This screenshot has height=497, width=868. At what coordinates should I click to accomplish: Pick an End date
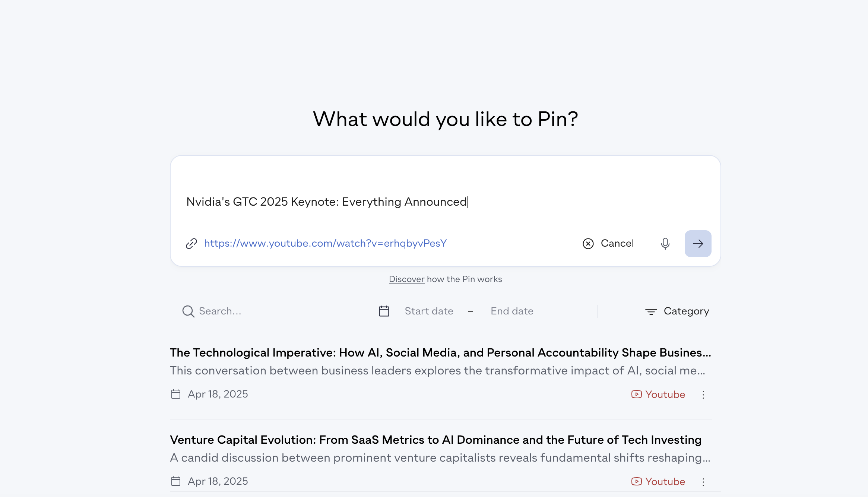tap(512, 311)
